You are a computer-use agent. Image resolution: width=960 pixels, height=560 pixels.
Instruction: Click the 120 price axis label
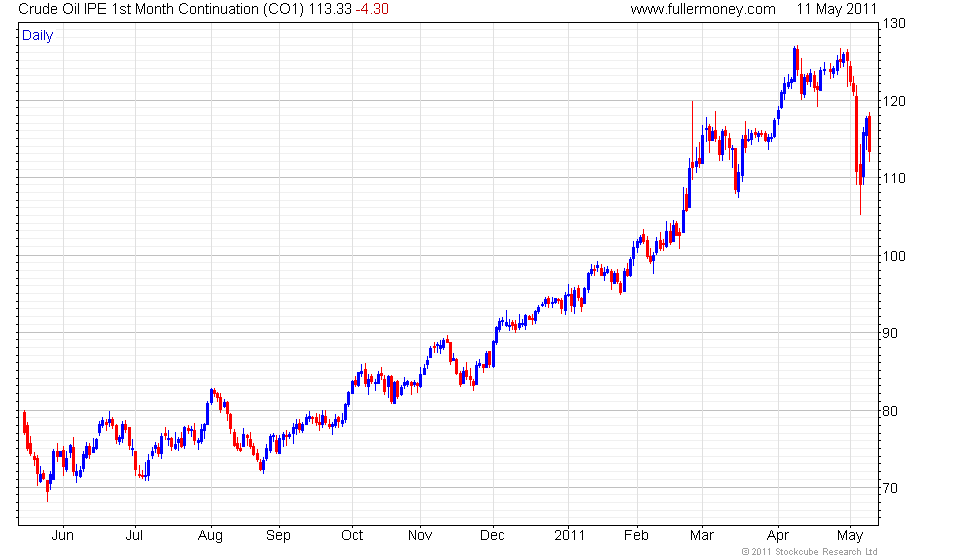894,101
